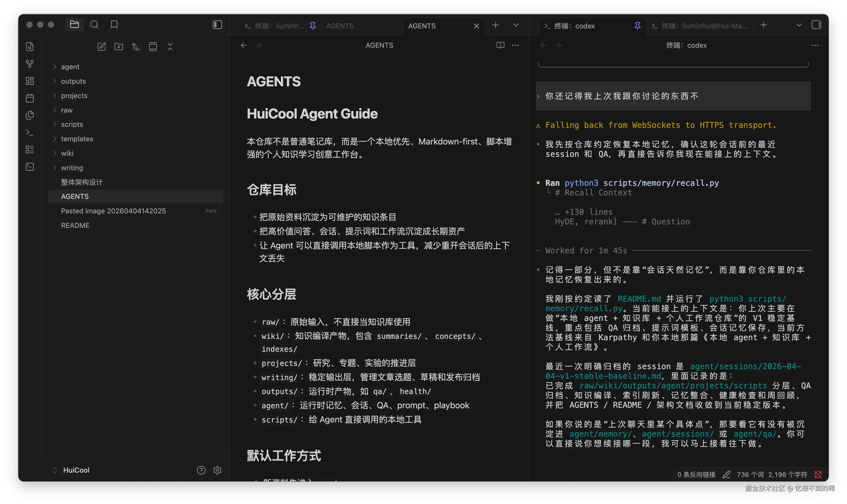Navigate forward in AGENTS note
The height and width of the screenshot is (504, 847).
259,45
